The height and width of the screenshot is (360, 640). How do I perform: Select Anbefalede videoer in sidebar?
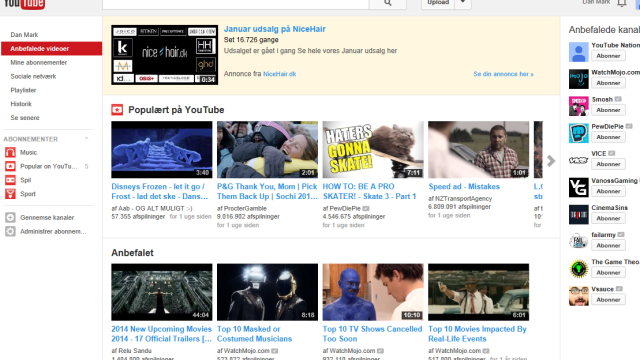click(51, 49)
